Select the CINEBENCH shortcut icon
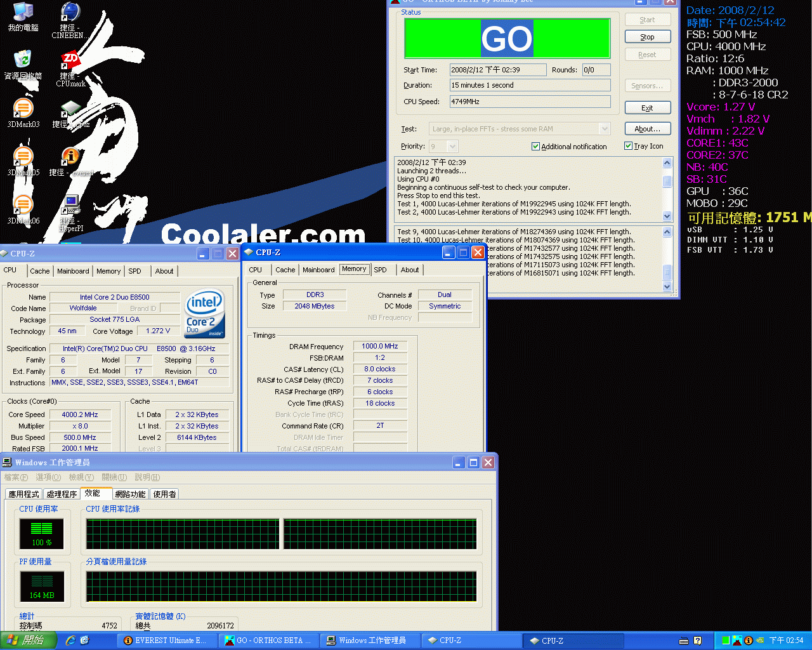Image resolution: width=812 pixels, height=650 pixels. (x=70, y=20)
